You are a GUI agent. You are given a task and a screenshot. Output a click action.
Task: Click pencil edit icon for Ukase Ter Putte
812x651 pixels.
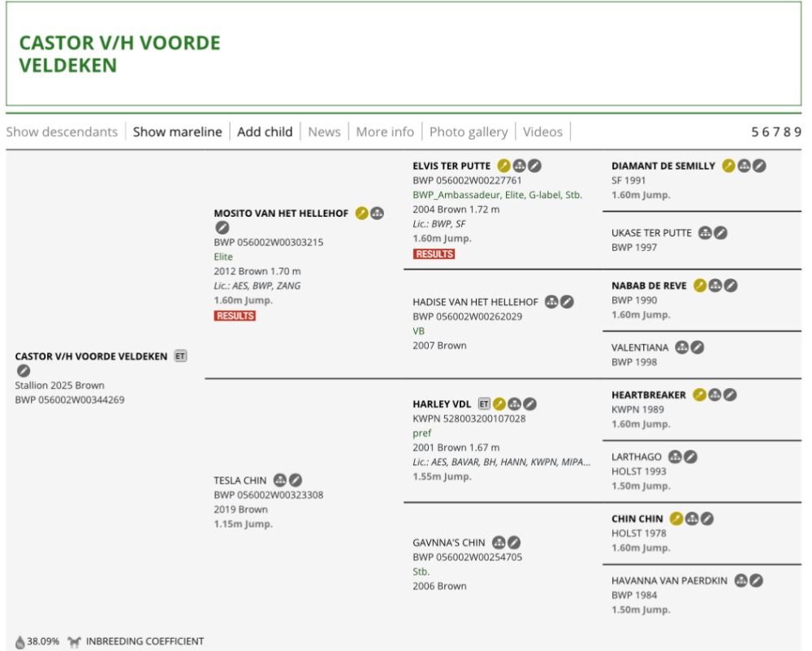[720, 233]
